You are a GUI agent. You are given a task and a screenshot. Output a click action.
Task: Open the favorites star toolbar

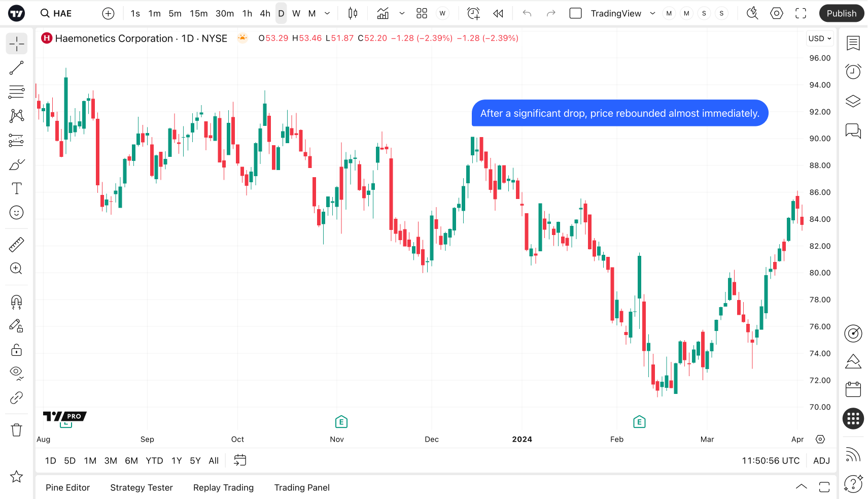16,477
